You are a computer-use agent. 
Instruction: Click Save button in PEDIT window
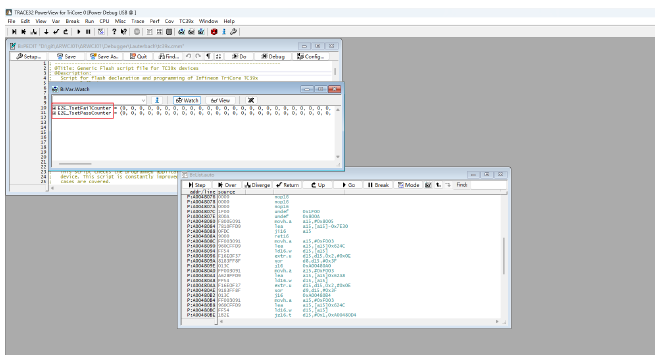pos(67,56)
